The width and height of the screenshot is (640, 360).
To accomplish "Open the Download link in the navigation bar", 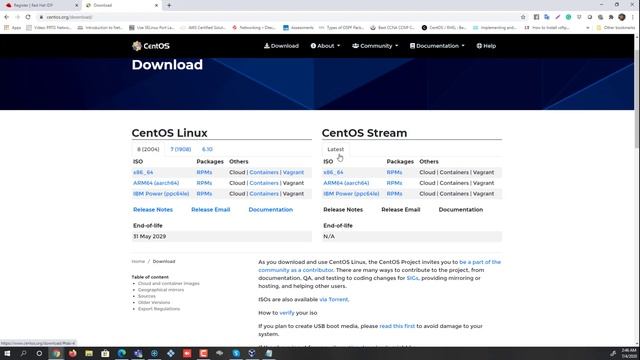I will (x=281, y=46).
